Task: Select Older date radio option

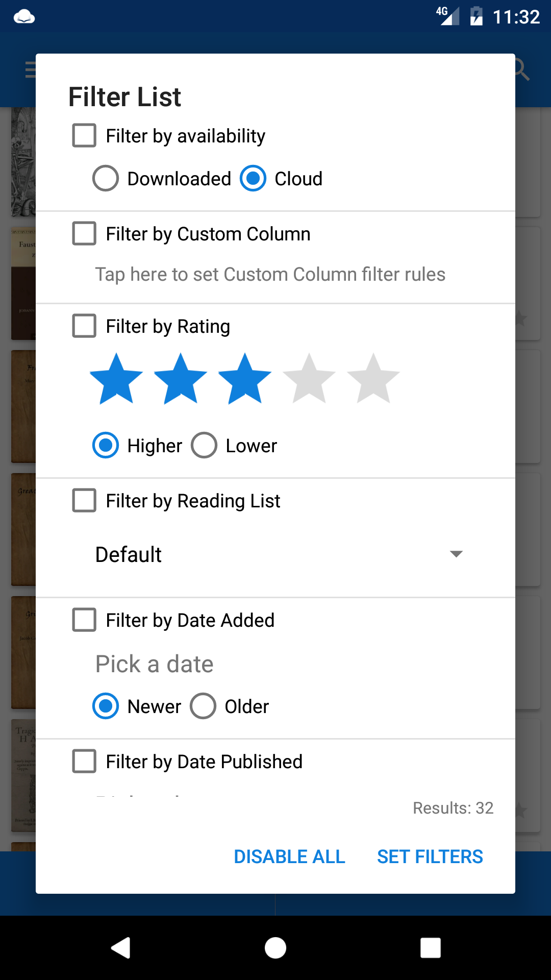Action: (x=203, y=706)
